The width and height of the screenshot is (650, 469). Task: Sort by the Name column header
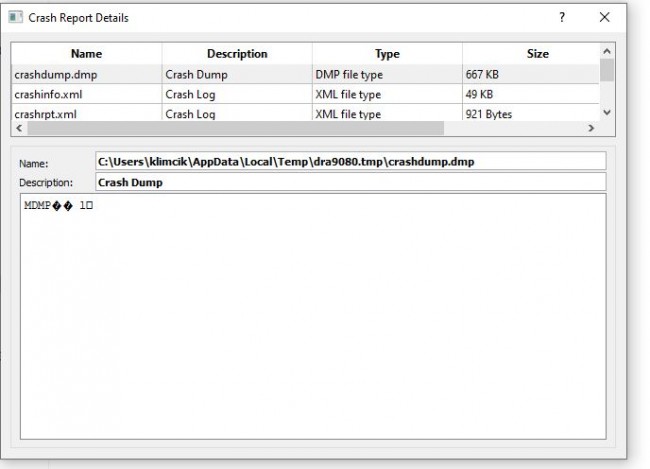click(86, 53)
